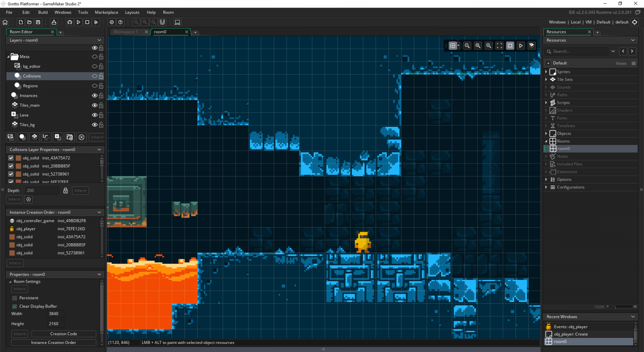Toggle the views display button on canvas
The width and height of the screenshot is (644, 352).
click(x=510, y=46)
